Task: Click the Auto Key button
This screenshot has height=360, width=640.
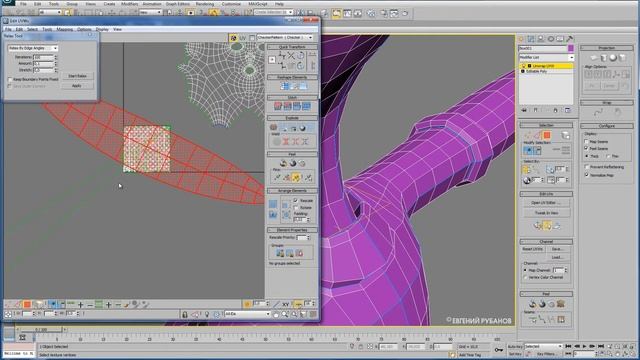Action: (x=515, y=347)
